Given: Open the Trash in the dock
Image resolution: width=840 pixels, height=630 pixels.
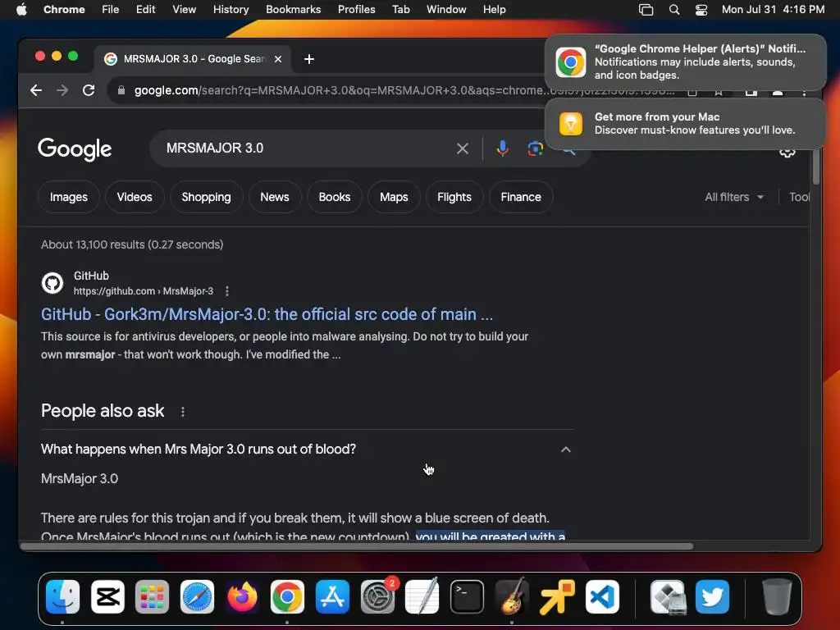Looking at the screenshot, I should pos(777,596).
